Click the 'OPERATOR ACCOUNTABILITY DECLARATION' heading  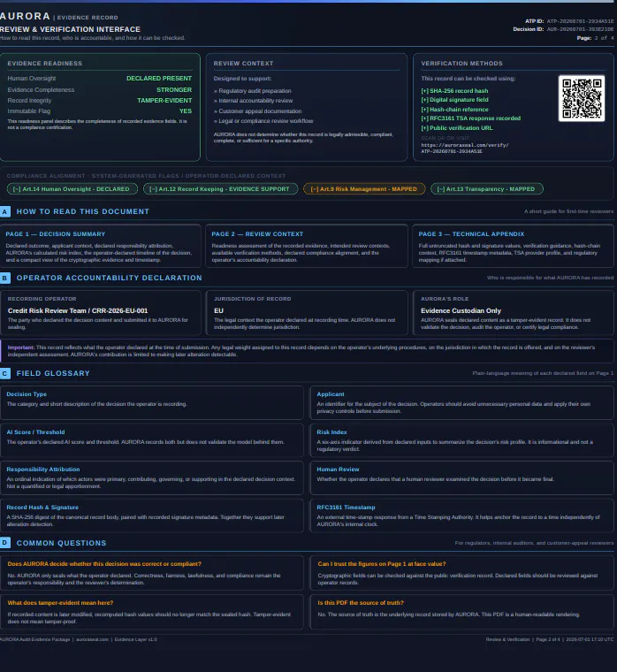(110, 278)
